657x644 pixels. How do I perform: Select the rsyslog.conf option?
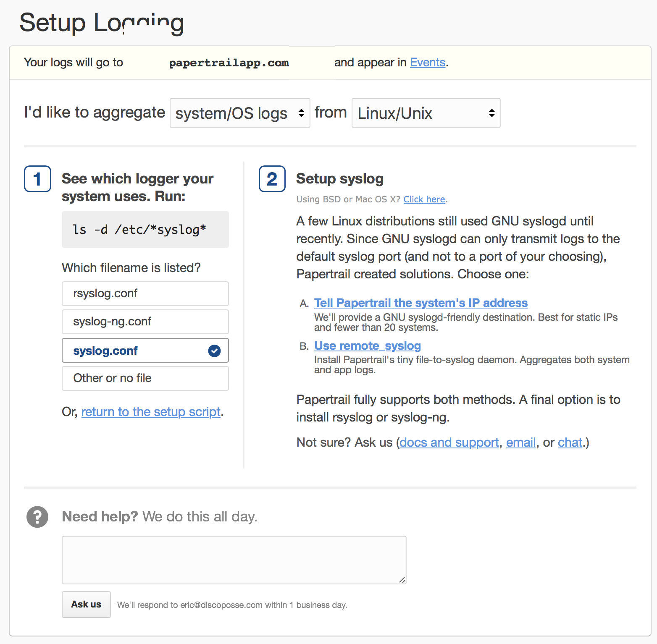click(145, 293)
